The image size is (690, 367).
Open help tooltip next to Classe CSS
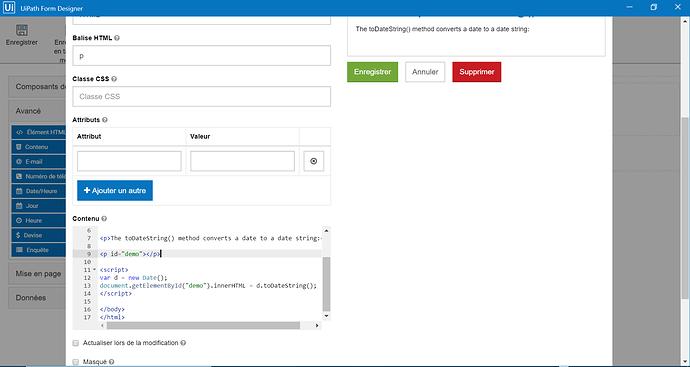pos(114,79)
